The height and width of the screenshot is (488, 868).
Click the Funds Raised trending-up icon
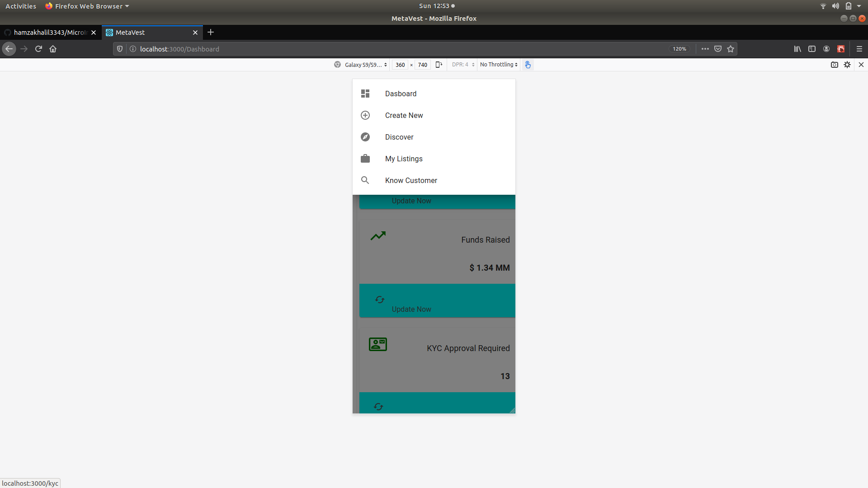[x=378, y=236]
